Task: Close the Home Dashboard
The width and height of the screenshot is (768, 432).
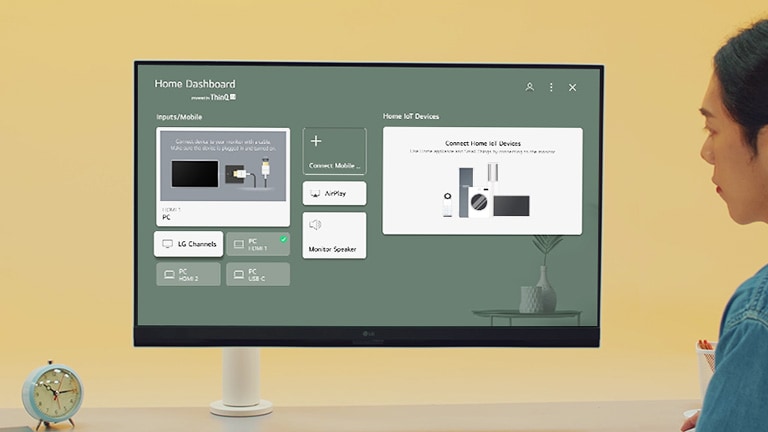Action: (572, 87)
